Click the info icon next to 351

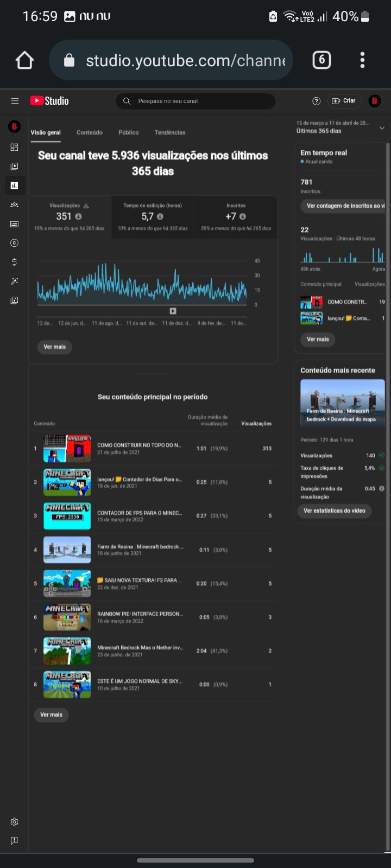(78, 216)
